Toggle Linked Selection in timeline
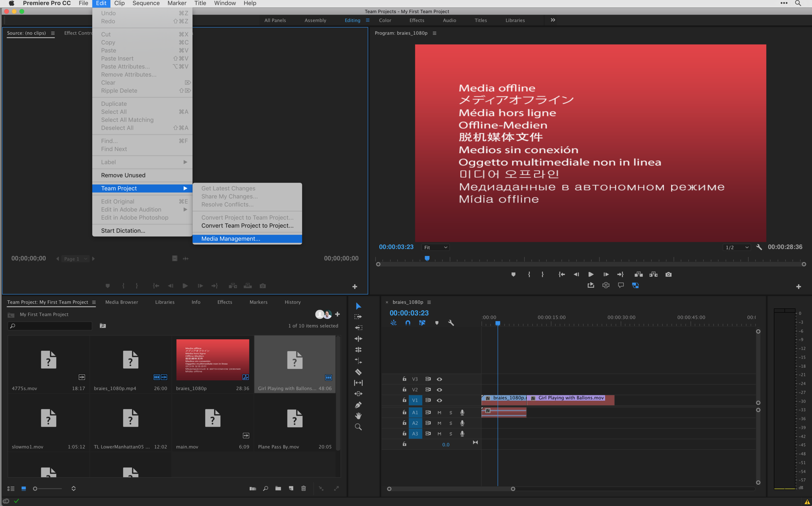This screenshot has height=506, width=812. click(x=422, y=323)
